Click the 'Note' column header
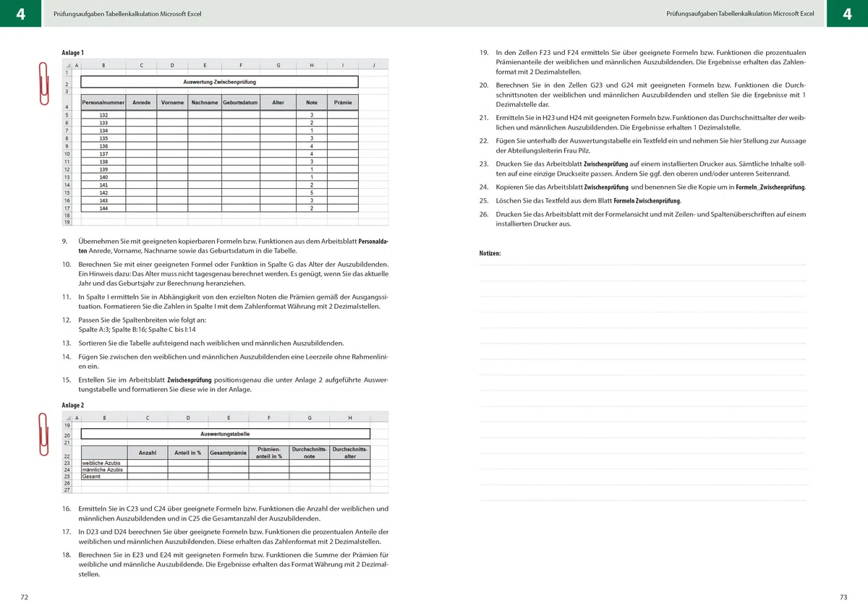868x614 pixels. point(312,103)
